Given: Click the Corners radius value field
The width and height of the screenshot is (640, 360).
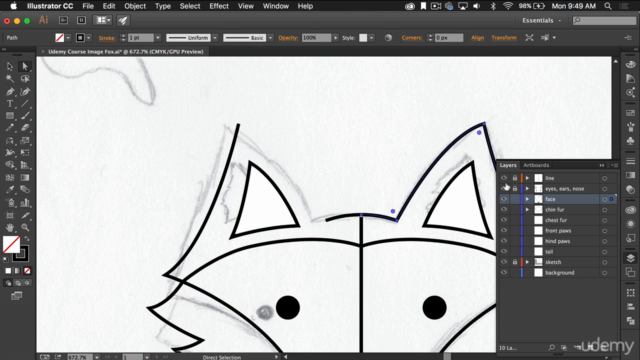Looking at the screenshot, I should click(x=449, y=38).
